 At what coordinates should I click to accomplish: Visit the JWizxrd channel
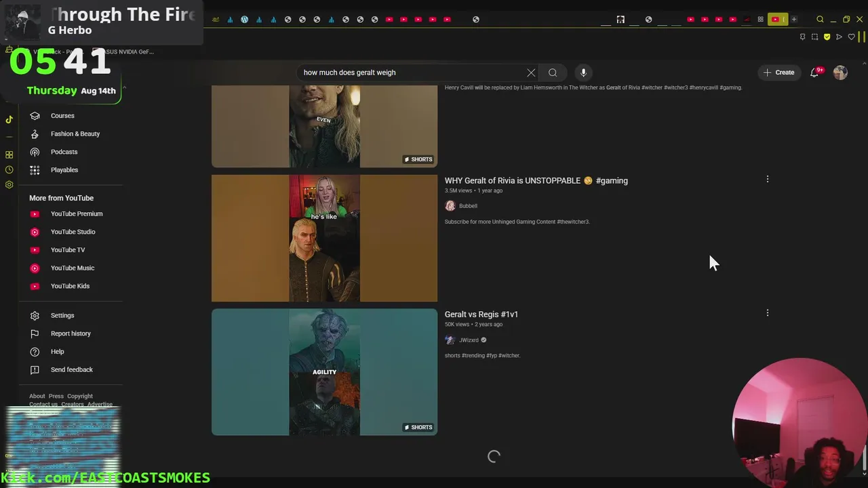469,340
